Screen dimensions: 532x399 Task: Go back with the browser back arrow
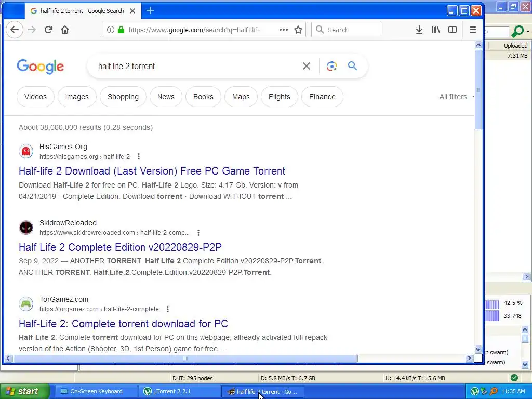click(x=14, y=30)
